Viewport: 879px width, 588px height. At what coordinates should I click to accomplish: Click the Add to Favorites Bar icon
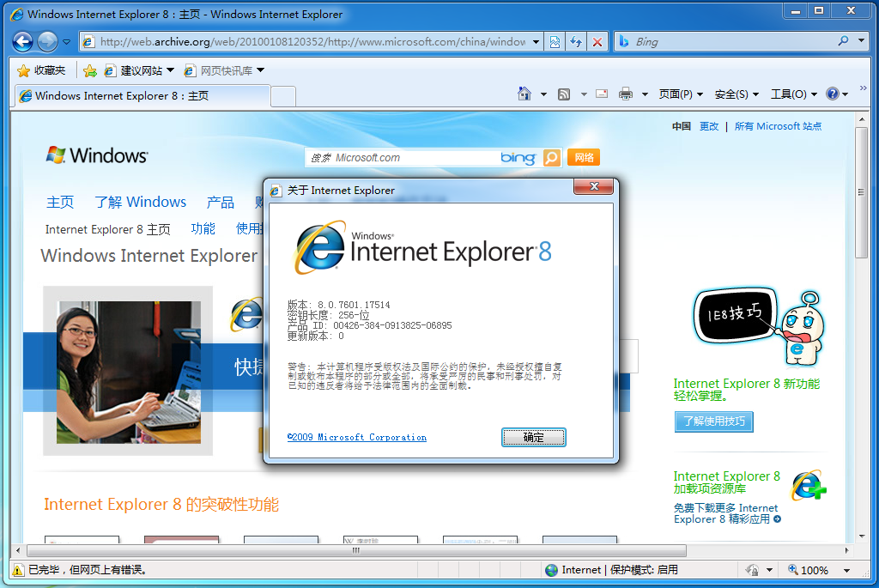tap(89, 70)
